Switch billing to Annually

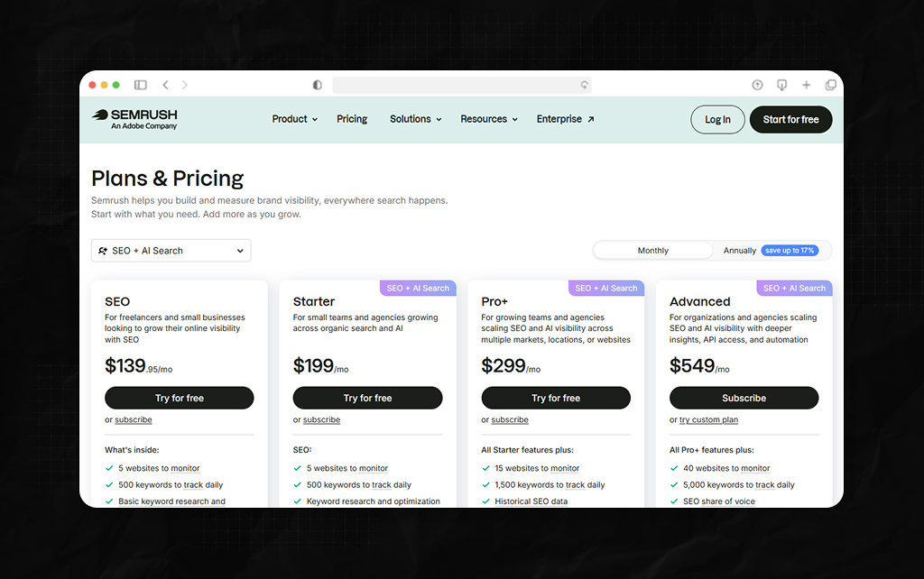tap(740, 251)
